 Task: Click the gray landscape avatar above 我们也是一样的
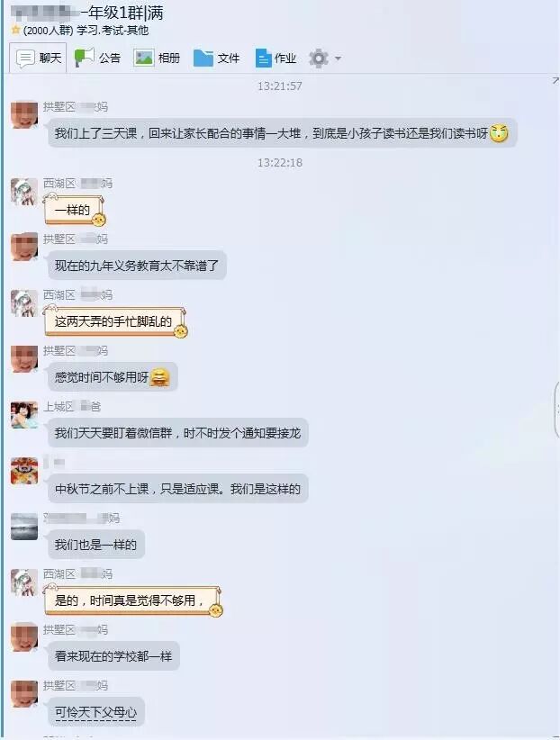(x=24, y=527)
